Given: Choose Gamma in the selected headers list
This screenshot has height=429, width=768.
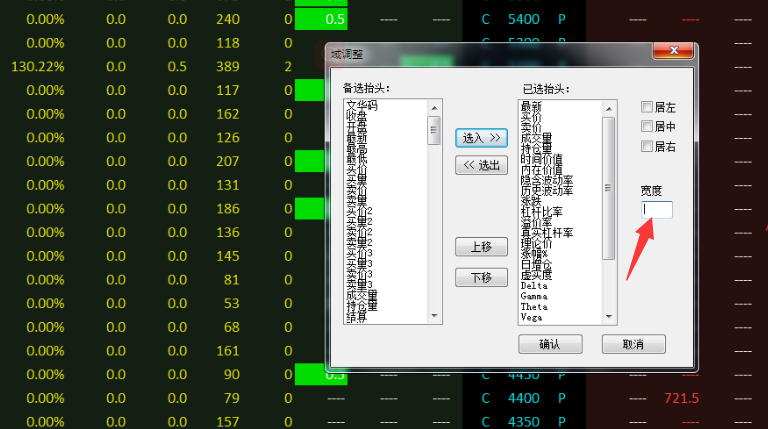Looking at the screenshot, I should [x=535, y=296].
